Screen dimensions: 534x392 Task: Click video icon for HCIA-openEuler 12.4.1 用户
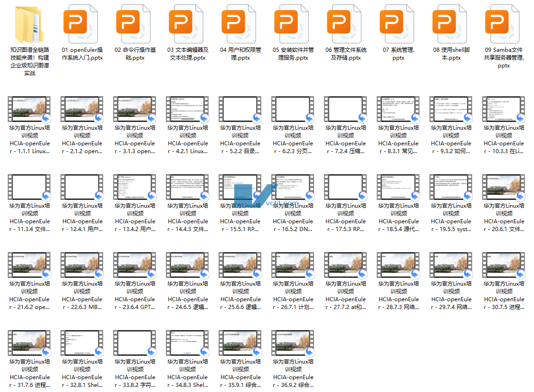pos(82,187)
